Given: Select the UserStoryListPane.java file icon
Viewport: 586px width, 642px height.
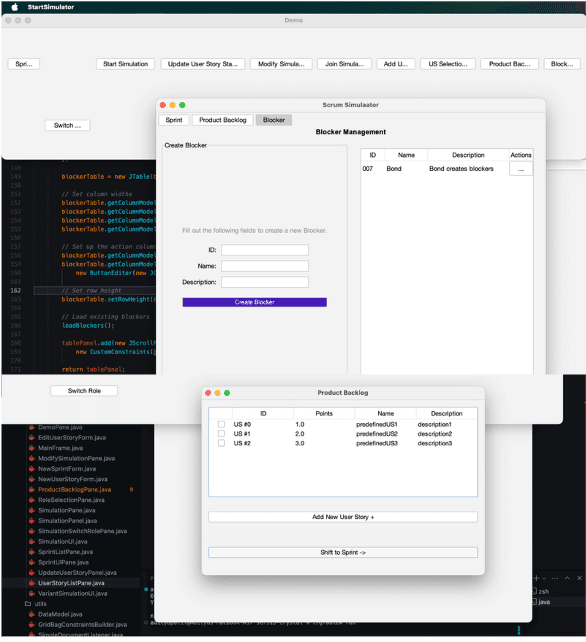Looking at the screenshot, I should (x=32, y=583).
